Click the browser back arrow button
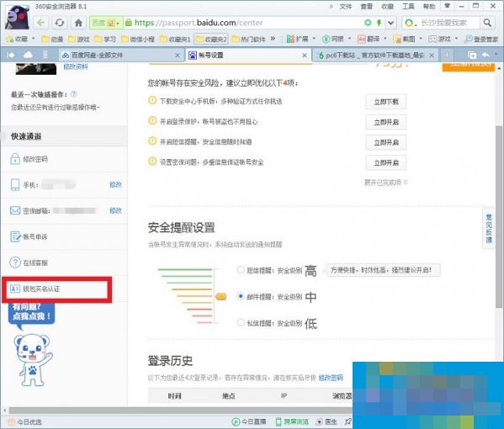The width and height of the screenshot is (504, 429). (x=41, y=23)
